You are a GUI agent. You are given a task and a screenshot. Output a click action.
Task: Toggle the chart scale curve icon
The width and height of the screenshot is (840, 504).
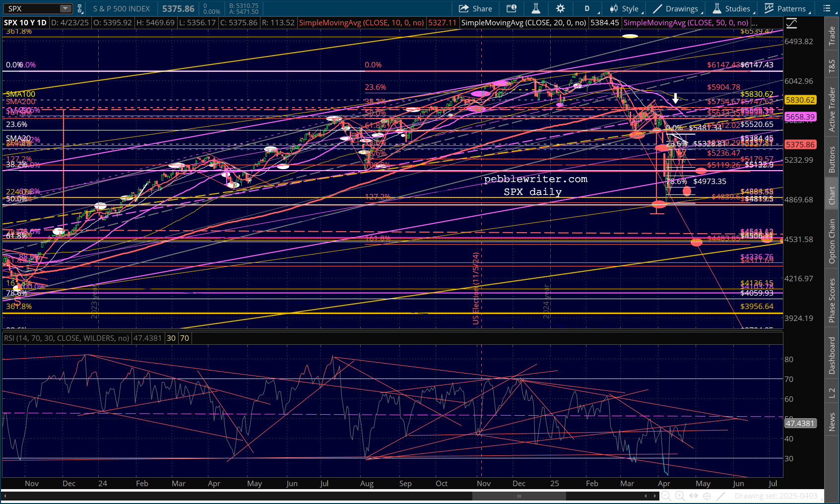pyautogui.click(x=791, y=23)
